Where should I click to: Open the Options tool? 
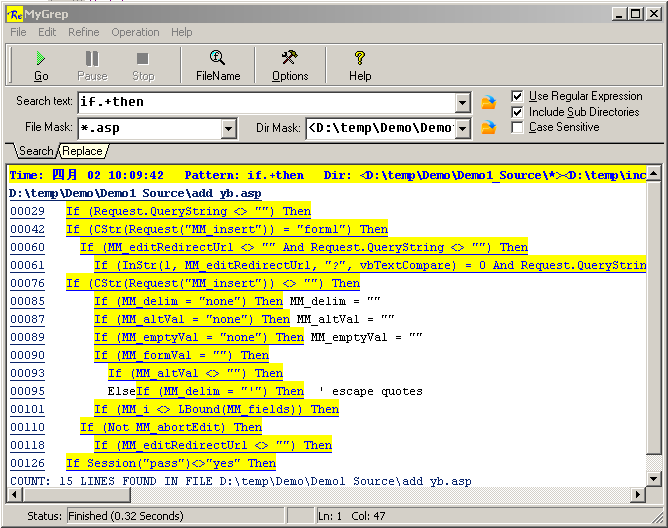pyautogui.click(x=290, y=60)
